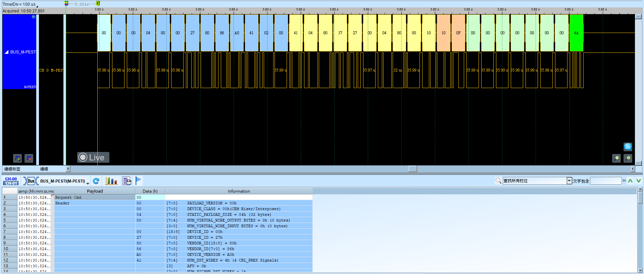
Task: Click the A cursor marker on timeline
Action: coord(66,3)
